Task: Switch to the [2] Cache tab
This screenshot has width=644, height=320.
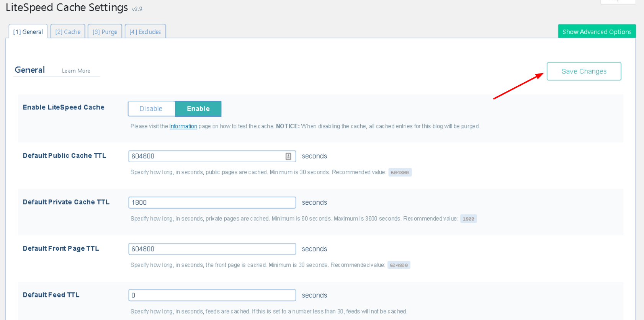Action: (x=68, y=32)
